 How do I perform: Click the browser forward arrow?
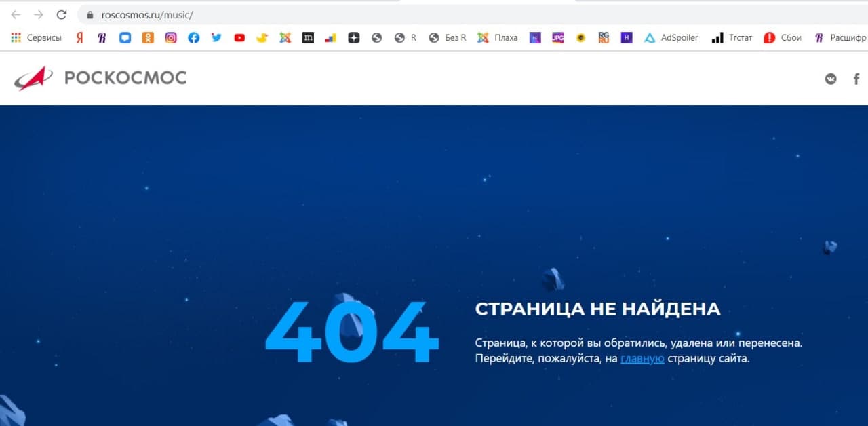pos(39,14)
